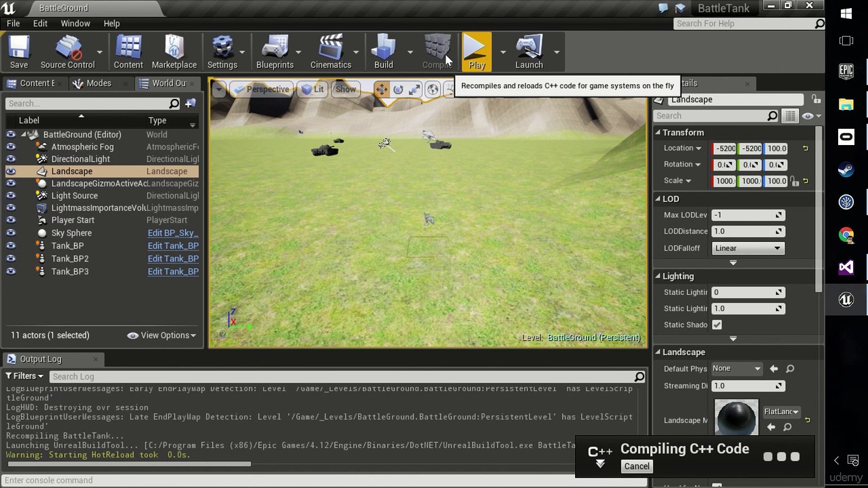The width and height of the screenshot is (868, 488).
Task: Cancel the C++ code compilation
Action: 637,466
